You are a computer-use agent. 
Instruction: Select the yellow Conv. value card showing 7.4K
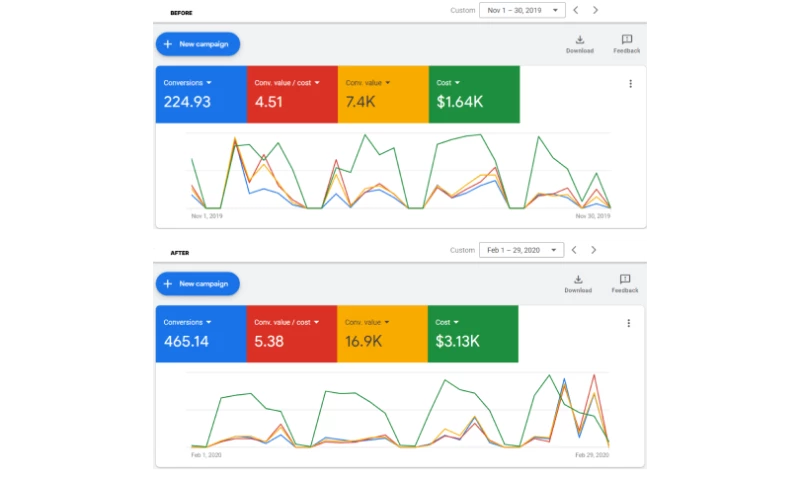coord(383,95)
